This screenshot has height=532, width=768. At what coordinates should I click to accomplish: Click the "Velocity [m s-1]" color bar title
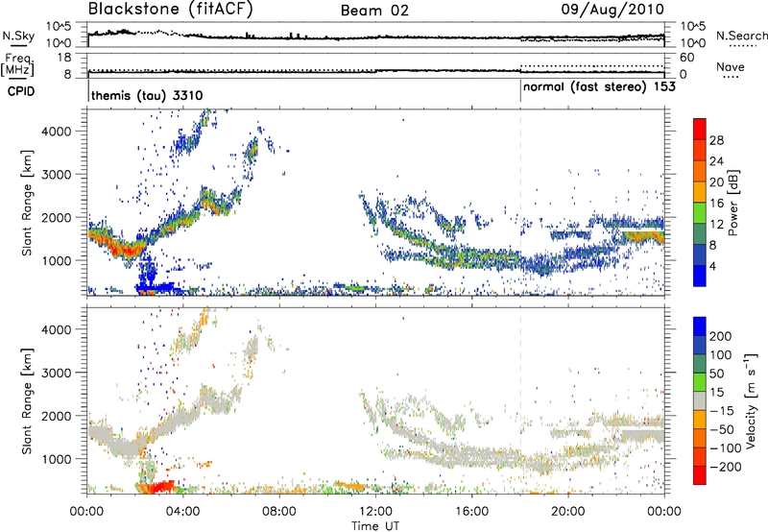tap(750, 400)
